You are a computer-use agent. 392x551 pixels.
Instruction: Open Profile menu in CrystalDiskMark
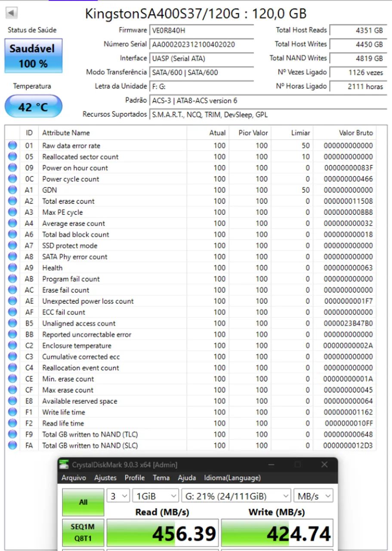pos(135,478)
